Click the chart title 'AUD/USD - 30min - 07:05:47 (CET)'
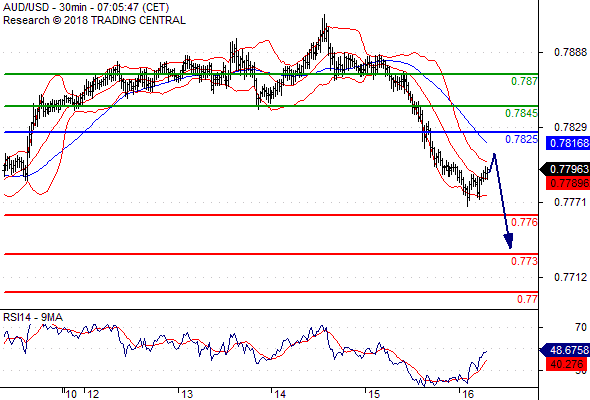590x400 pixels. [86, 7]
